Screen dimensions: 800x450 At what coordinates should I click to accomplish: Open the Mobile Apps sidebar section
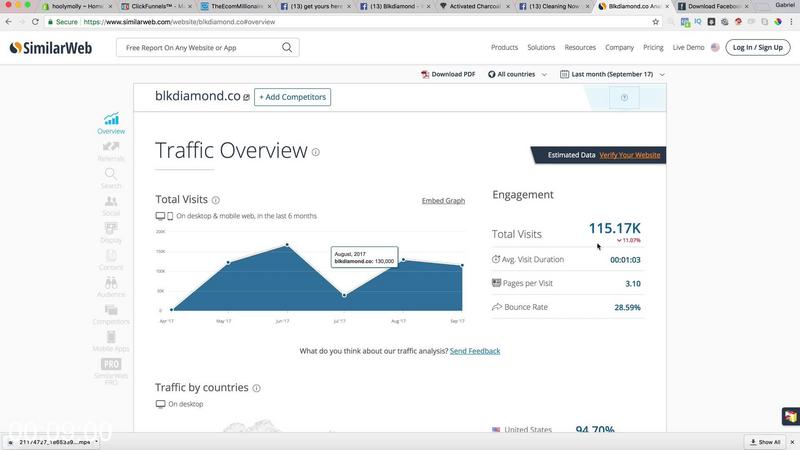click(x=111, y=341)
